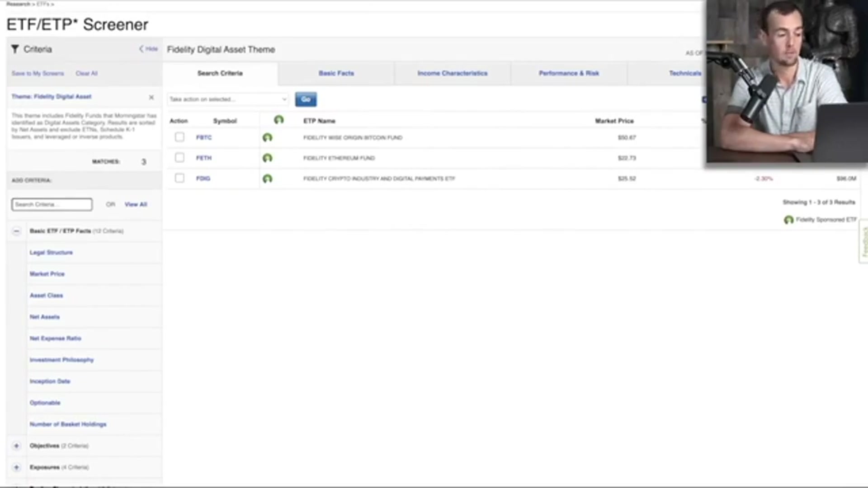Click Fidelity Crypto Industry and Digital Payments ETF
The height and width of the screenshot is (488, 868).
pyautogui.click(x=379, y=179)
